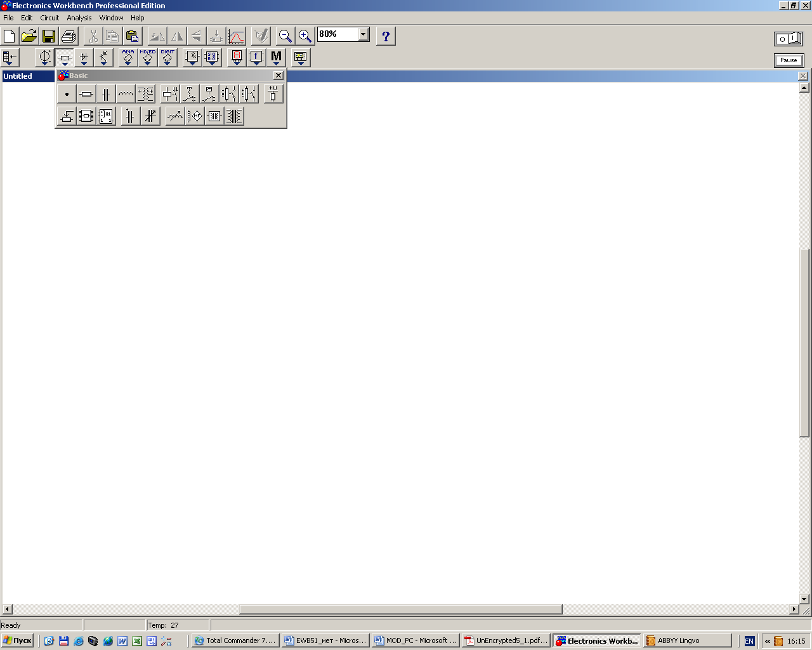Open an existing circuit file
This screenshot has height=650, width=812.
coord(29,36)
